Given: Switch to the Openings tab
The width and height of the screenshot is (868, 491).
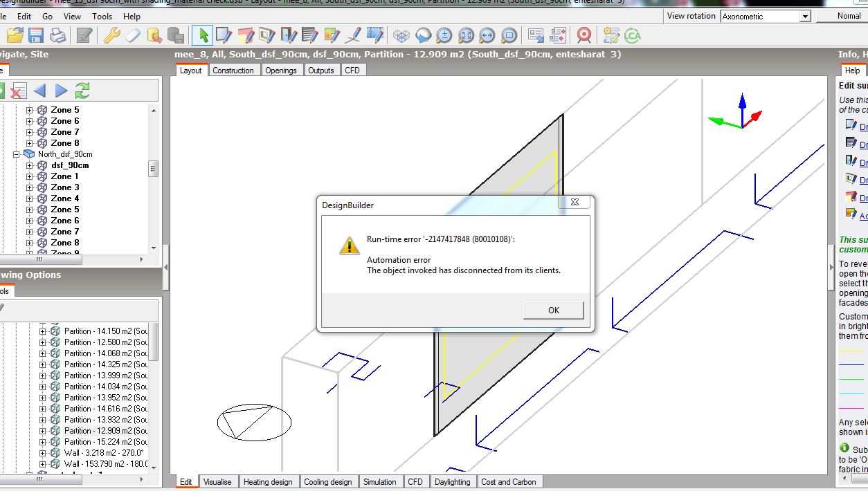Looking at the screenshot, I should tap(281, 71).
